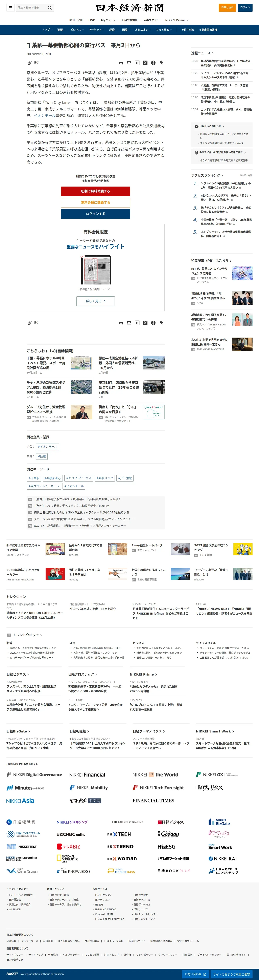Expand the オピニオン navigation dropdown
Screen dimensions: 259x980
(x=143, y=30)
